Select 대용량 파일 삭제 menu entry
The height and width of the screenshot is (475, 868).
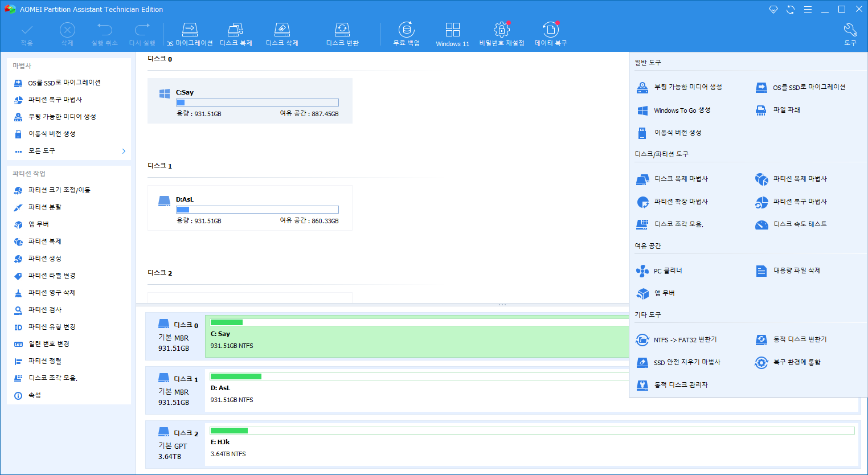tap(788, 271)
